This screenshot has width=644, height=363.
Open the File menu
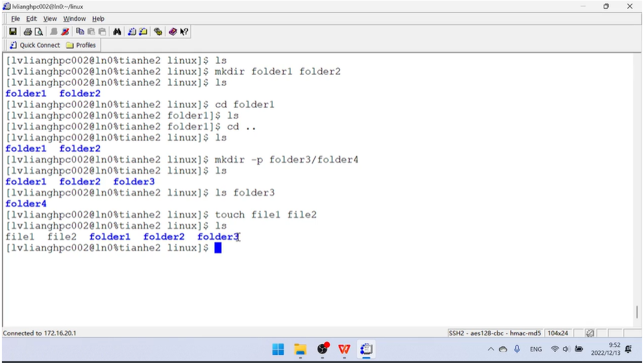15,18
